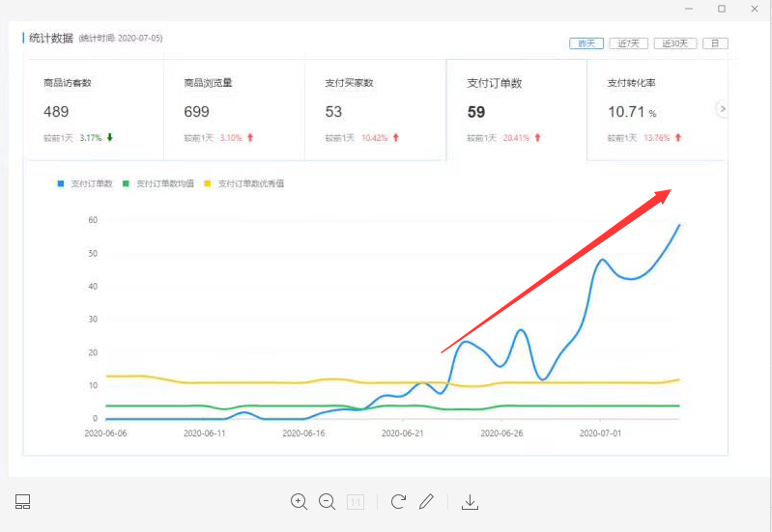Select the 日 time range button
This screenshot has width=772, height=532.
coord(715,43)
